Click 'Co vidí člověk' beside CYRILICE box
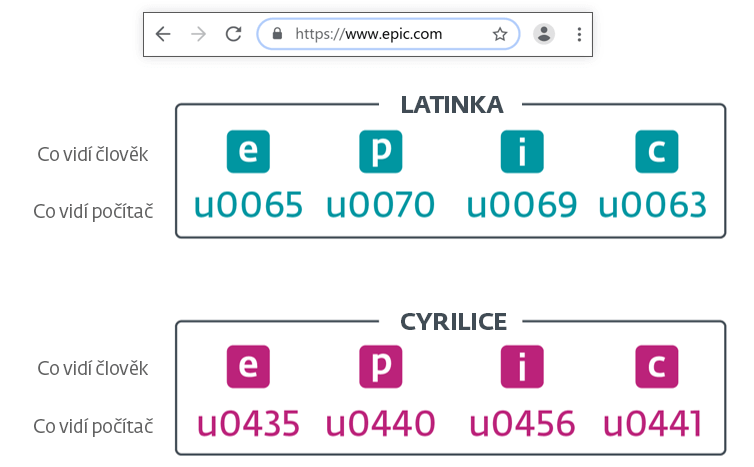Screen dimensions: 754x467 tap(93, 368)
